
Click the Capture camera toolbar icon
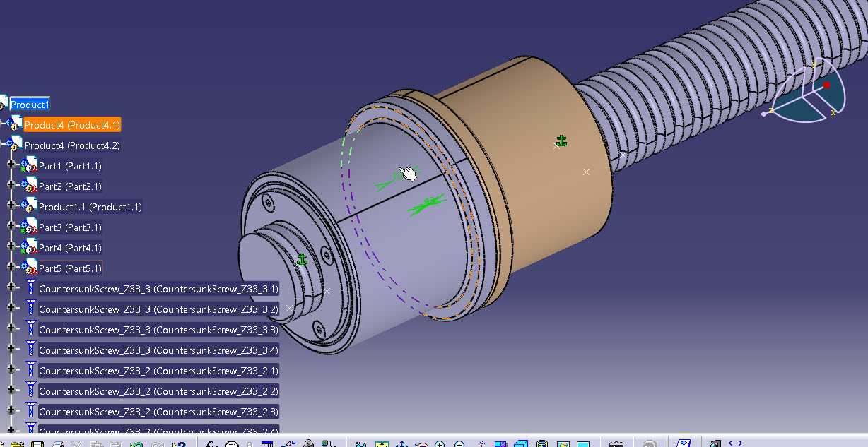point(616,445)
